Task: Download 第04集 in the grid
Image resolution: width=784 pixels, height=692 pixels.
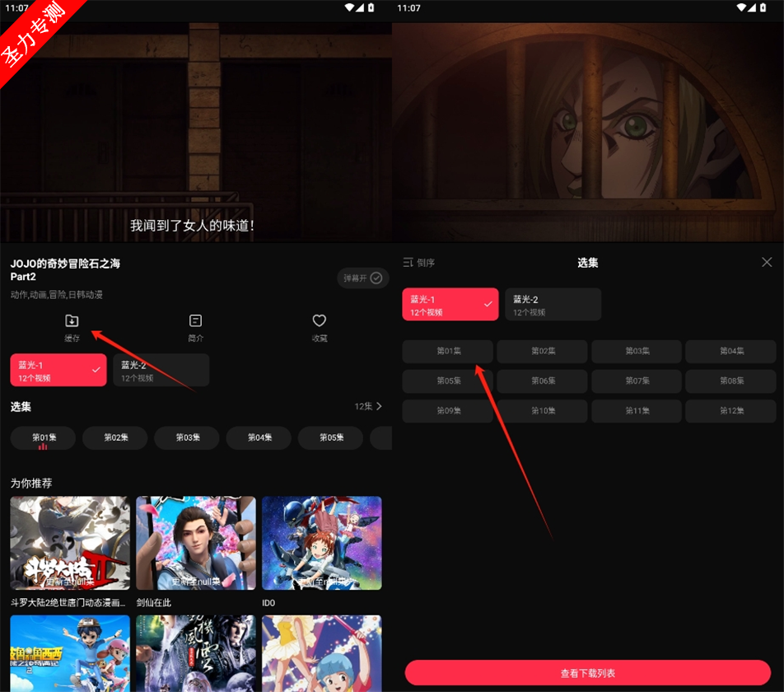Action: click(x=731, y=352)
